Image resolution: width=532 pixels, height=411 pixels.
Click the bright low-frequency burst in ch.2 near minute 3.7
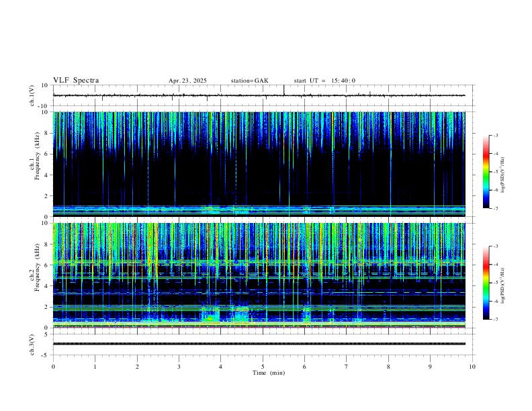coord(210,316)
